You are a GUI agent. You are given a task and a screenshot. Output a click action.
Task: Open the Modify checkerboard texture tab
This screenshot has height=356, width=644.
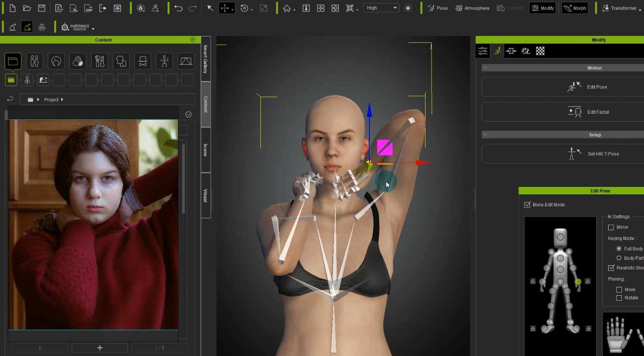pyautogui.click(x=540, y=51)
